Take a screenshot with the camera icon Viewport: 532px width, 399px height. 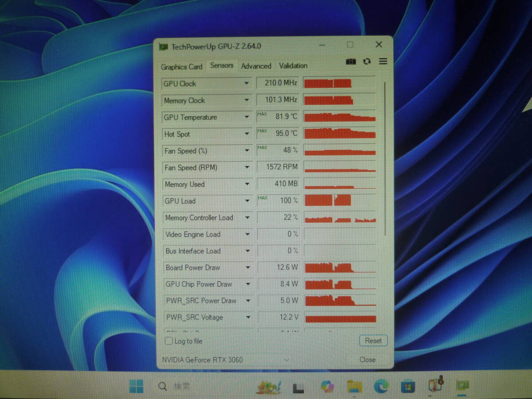(351, 62)
